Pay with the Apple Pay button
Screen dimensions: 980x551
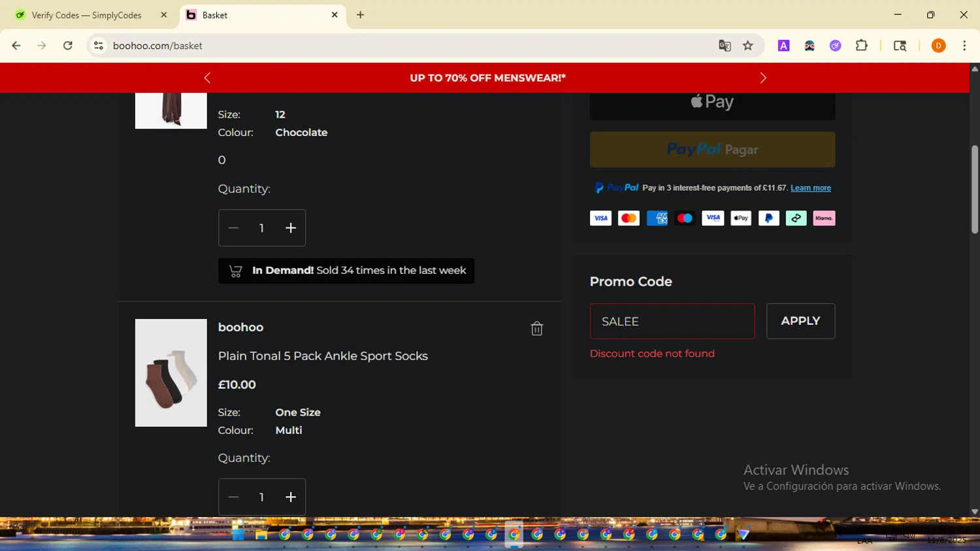(712, 103)
